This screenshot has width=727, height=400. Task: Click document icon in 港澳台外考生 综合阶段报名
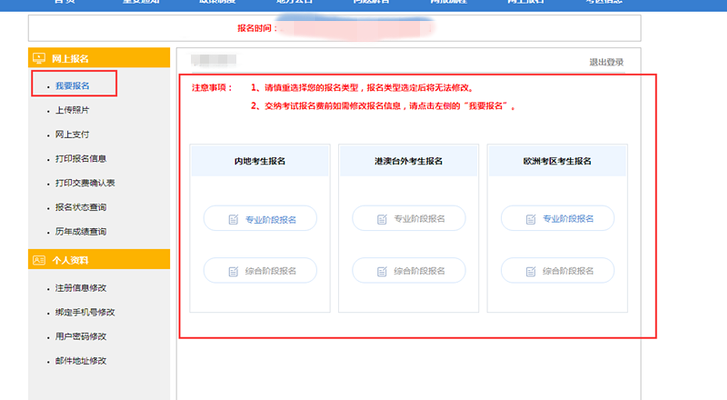pyautogui.click(x=383, y=271)
